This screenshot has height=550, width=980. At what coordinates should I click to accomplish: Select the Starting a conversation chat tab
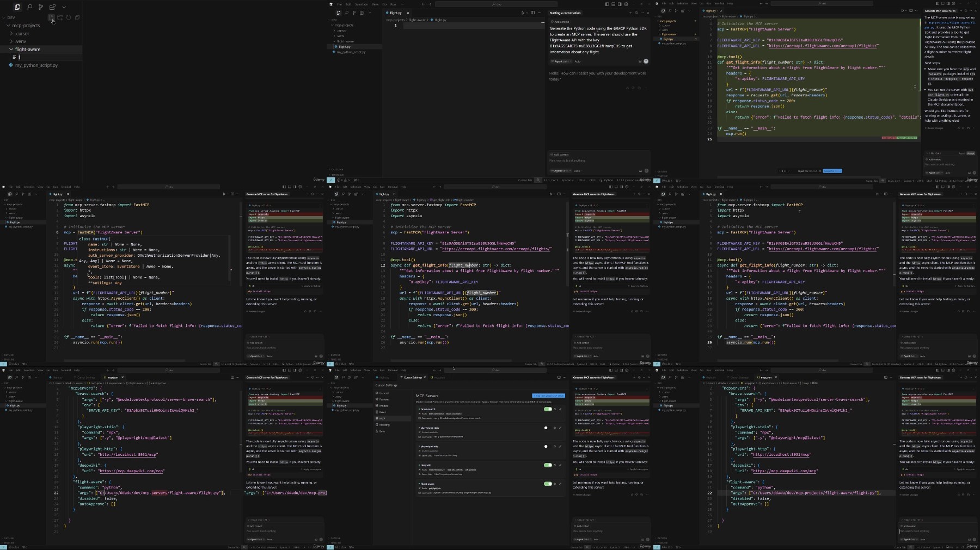pyautogui.click(x=565, y=13)
